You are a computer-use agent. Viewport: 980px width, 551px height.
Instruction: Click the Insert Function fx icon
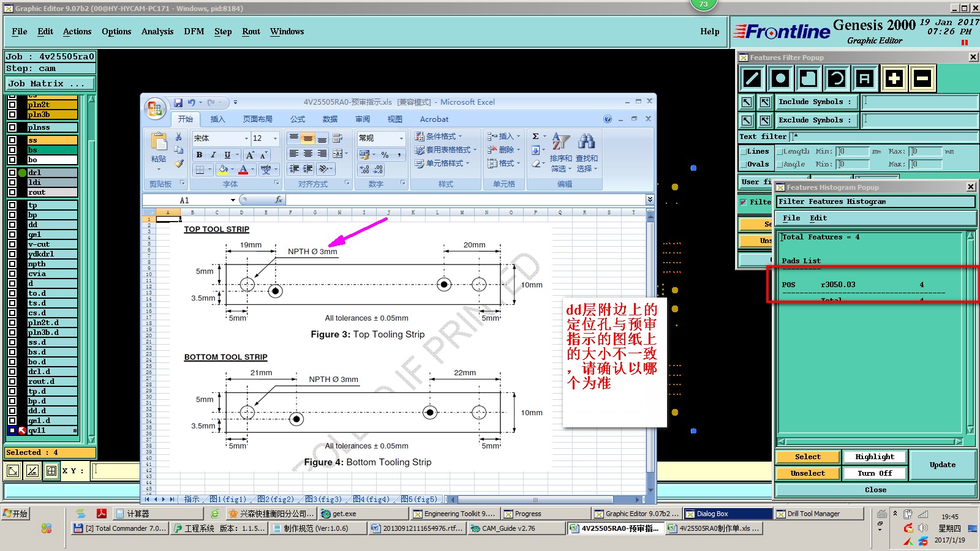(279, 200)
